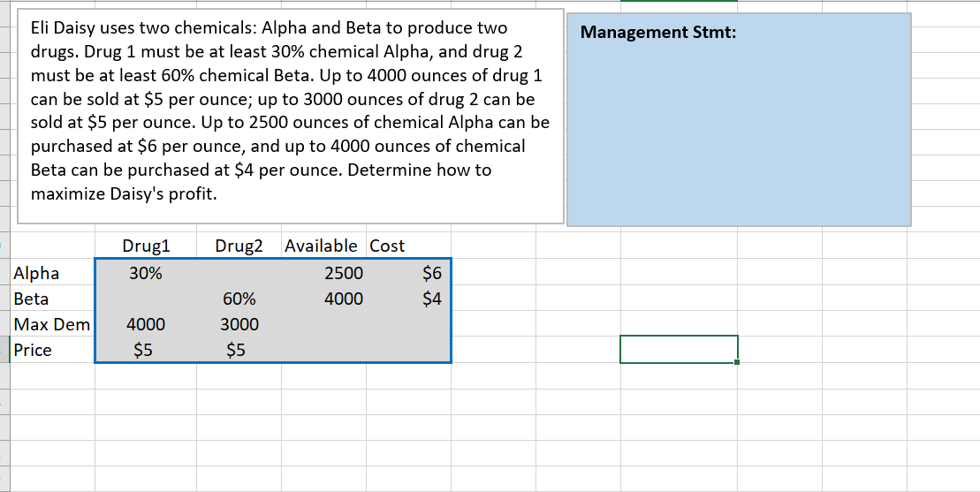Click the Eli Daisy problem description box
The image size is (980, 492).
tap(291, 116)
